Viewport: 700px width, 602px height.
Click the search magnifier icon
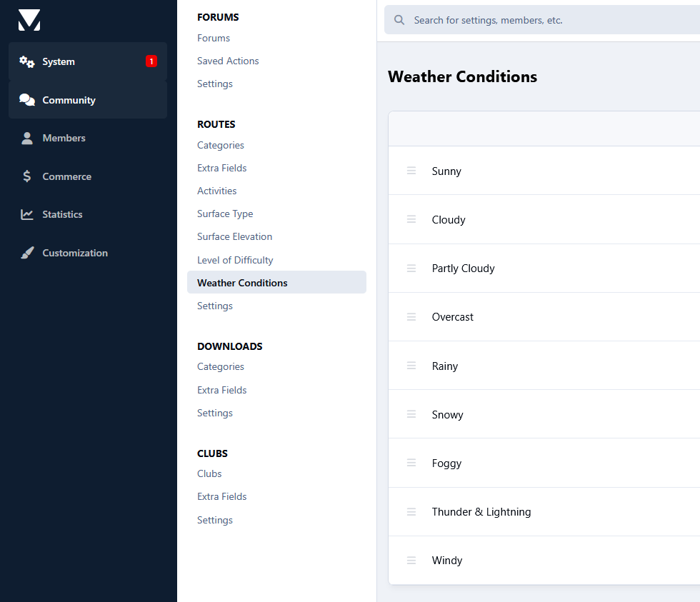pyautogui.click(x=399, y=20)
